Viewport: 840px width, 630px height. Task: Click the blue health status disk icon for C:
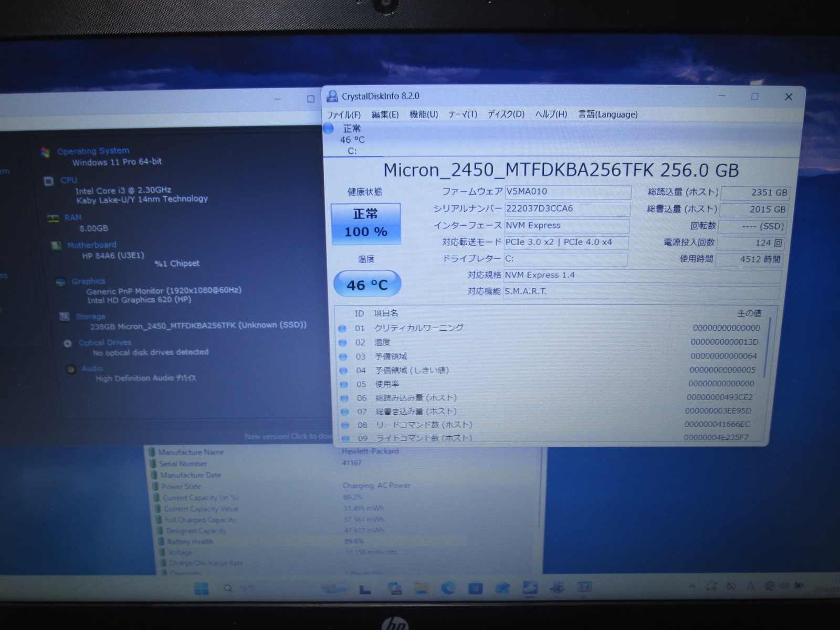click(329, 129)
